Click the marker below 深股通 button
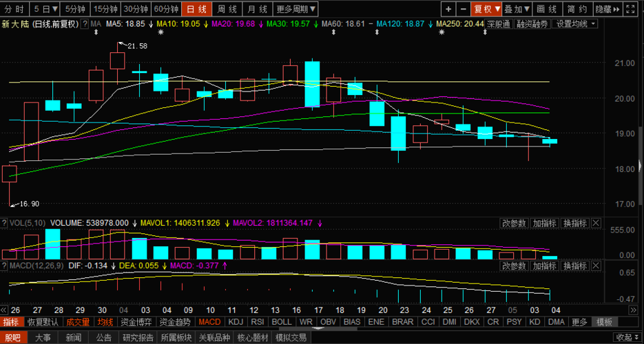644x344 pixels. (x=485, y=32)
